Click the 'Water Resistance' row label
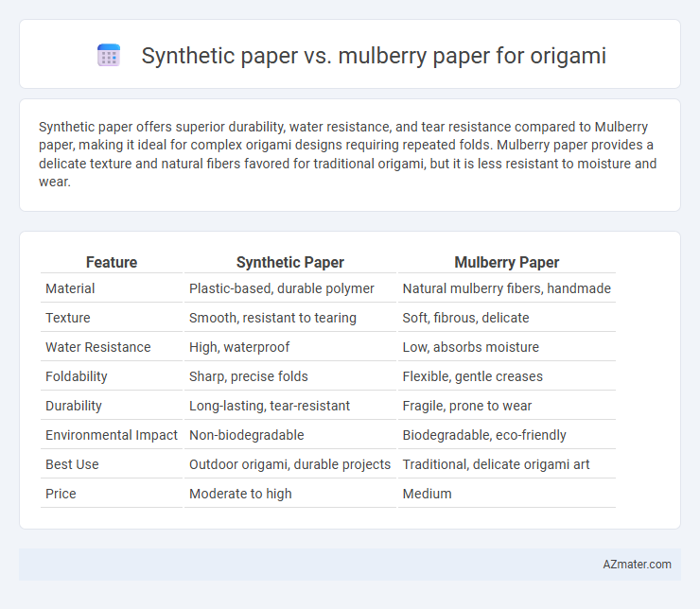Image resolution: width=700 pixels, height=609 pixels. click(98, 347)
